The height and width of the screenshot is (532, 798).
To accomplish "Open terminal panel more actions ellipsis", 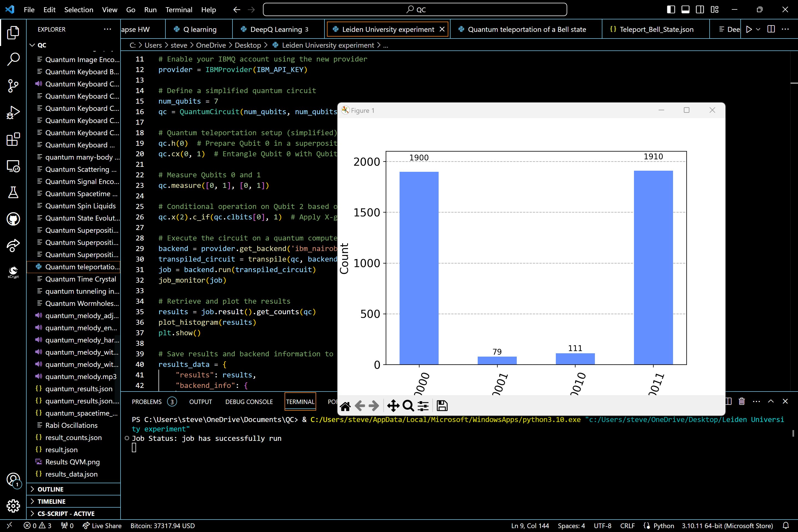I will click(x=756, y=401).
